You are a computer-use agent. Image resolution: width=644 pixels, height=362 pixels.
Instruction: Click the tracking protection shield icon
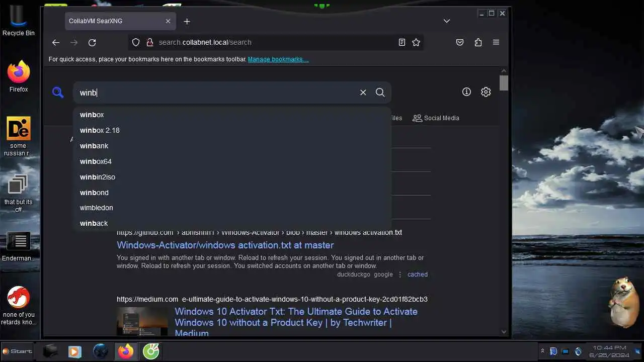pyautogui.click(x=136, y=43)
